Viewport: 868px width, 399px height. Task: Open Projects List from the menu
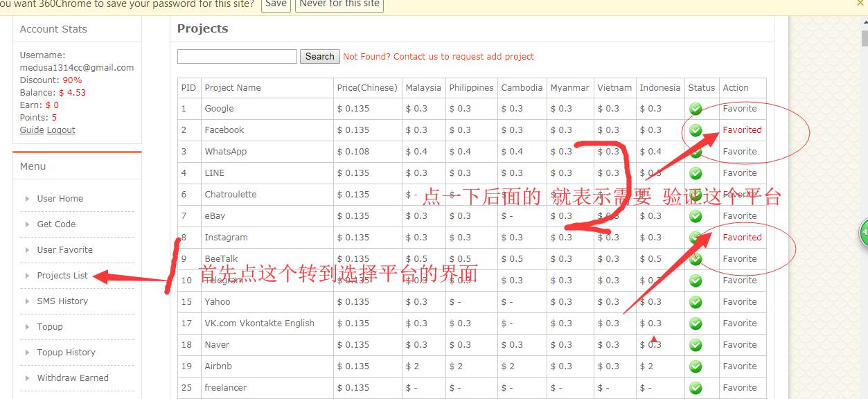[x=62, y=276]
